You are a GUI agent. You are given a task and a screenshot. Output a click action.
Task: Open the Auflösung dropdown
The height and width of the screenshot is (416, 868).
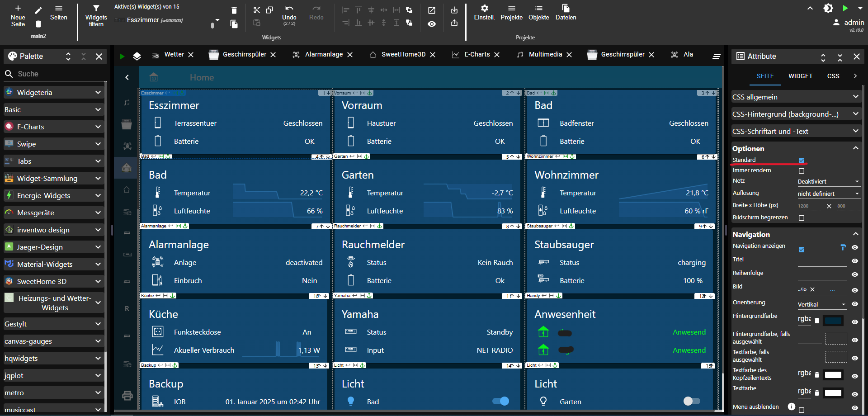[829, 194]
